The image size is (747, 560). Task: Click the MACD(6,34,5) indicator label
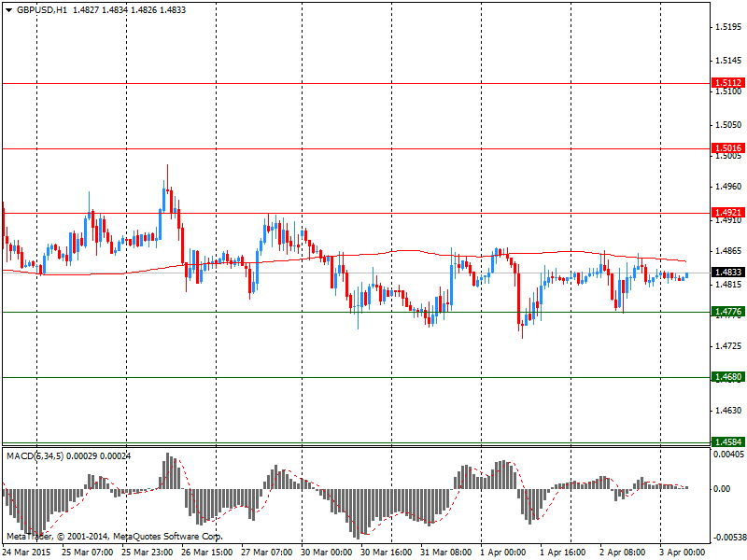point(35,456)
